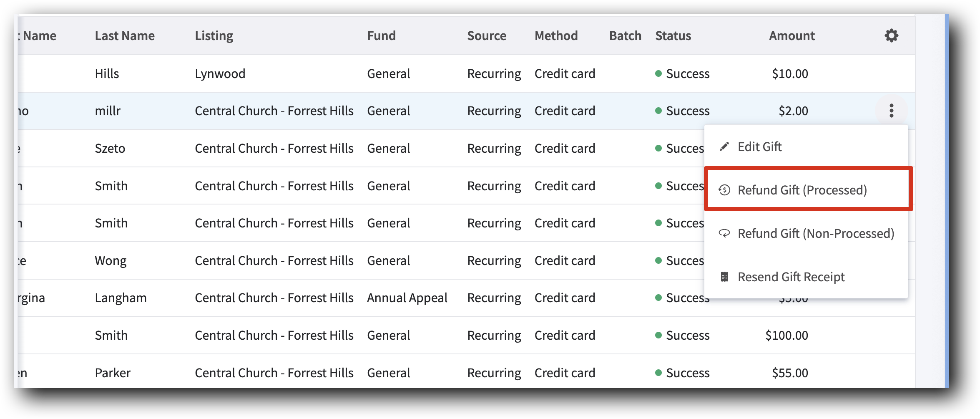Click the receipt icon beside Resend Gift Receipt

coord(724,277)
